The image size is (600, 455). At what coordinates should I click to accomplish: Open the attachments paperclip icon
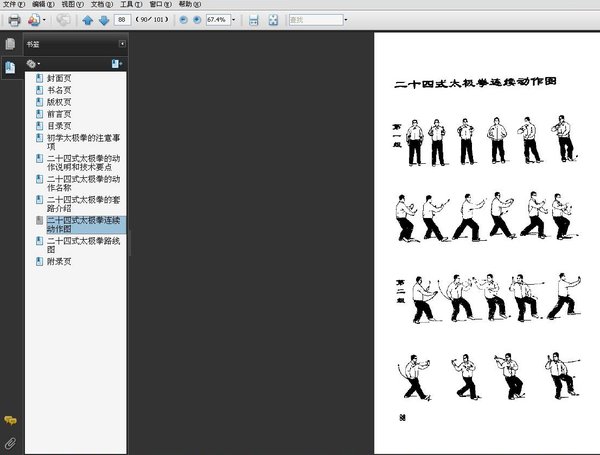click(x=10, y=442)
